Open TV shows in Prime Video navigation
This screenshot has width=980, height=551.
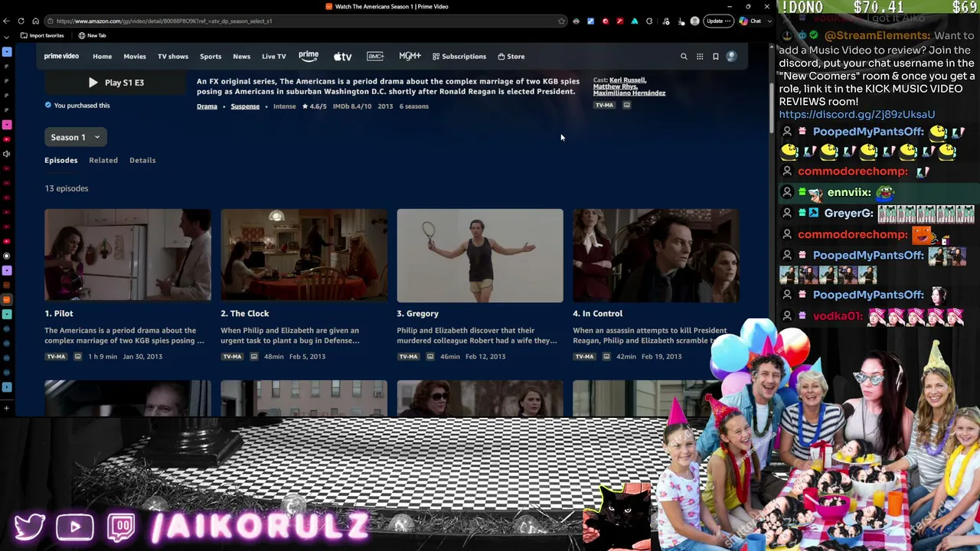[x=173, y=56]
